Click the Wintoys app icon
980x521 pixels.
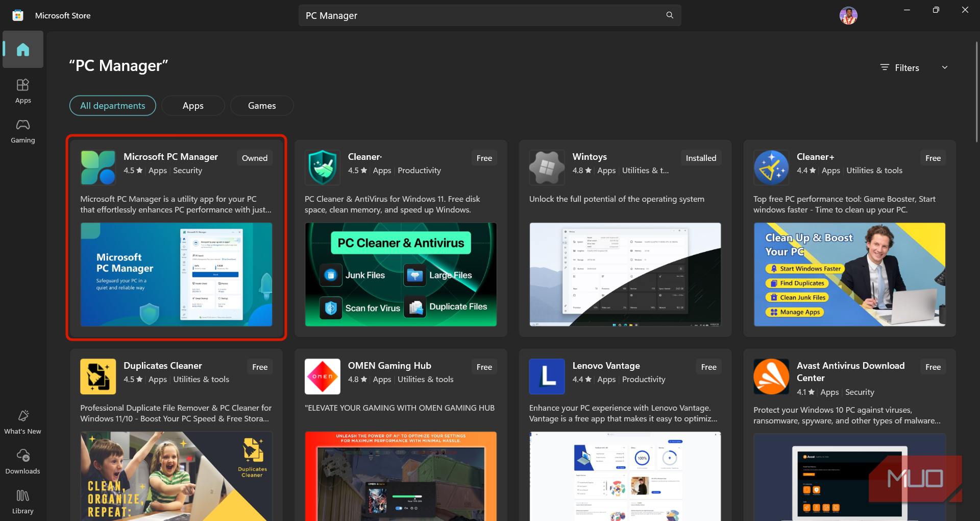547,168
